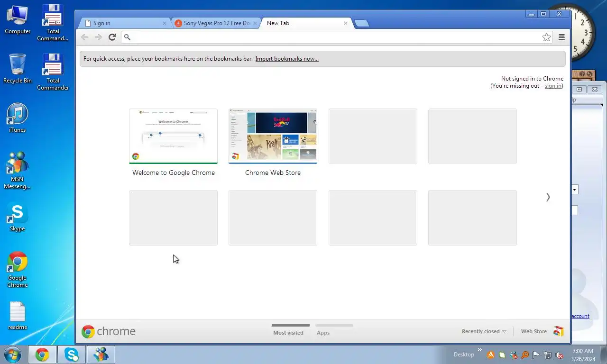The image size is (607, 364).
Task: Click Import bookmarks now link
Action: tap(287, 59)
